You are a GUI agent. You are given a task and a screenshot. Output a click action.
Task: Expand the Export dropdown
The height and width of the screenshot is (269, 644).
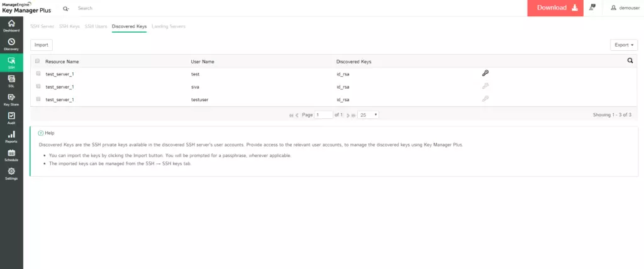(624, 45)
